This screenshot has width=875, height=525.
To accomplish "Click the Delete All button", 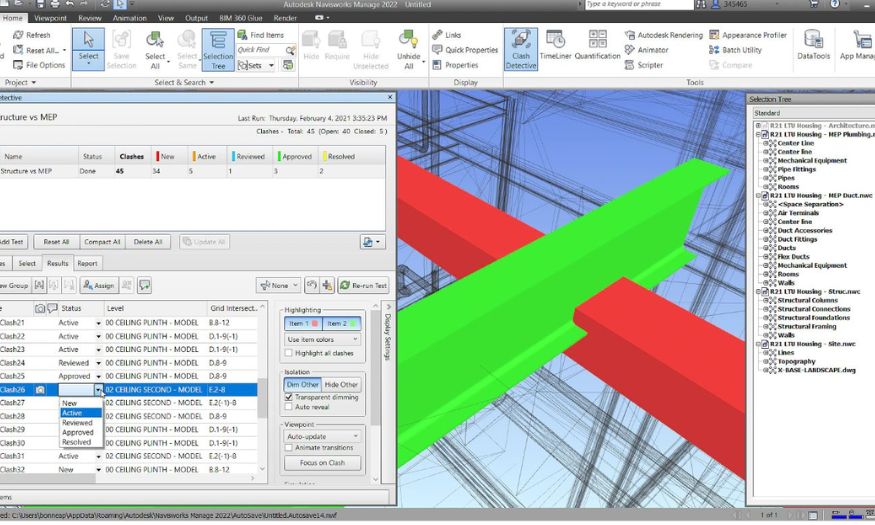I will (148, 242).
